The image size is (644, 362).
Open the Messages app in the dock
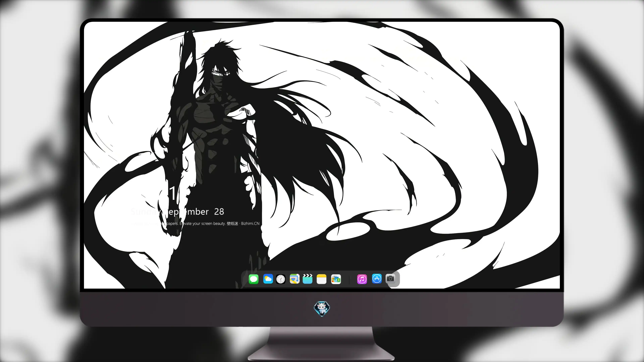[x=254, y=279]
